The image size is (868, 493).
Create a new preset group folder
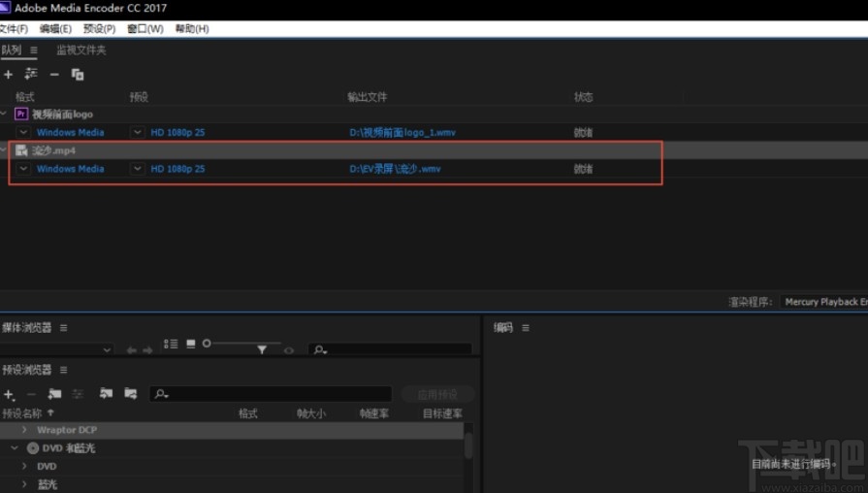(x=54, y=394)
